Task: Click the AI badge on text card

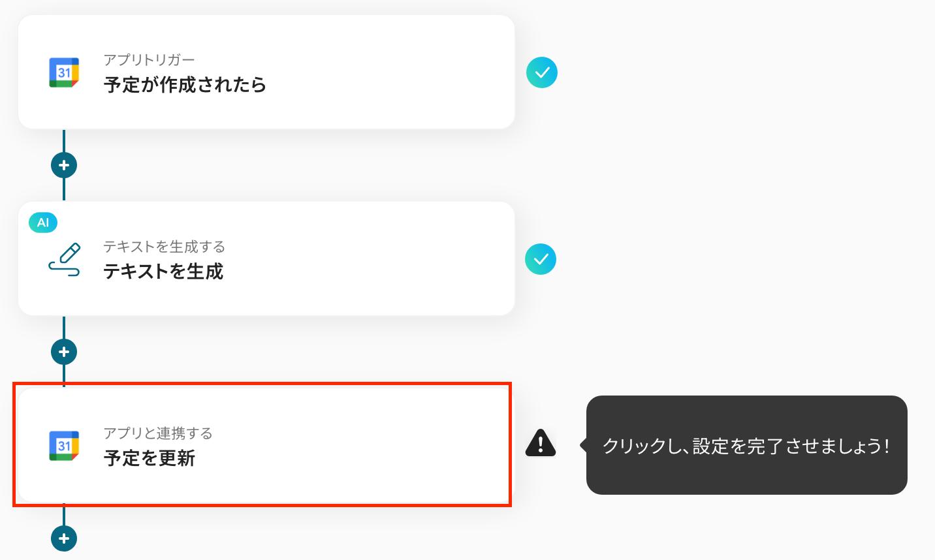Action: click(x=43, y=223)
